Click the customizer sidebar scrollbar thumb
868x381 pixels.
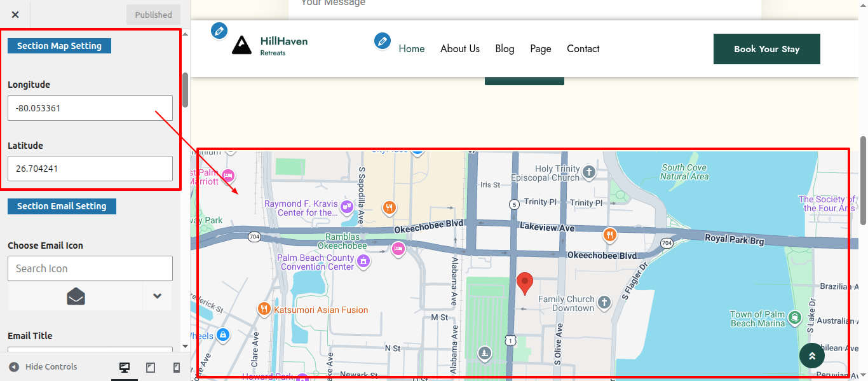(x=185, y=90)
